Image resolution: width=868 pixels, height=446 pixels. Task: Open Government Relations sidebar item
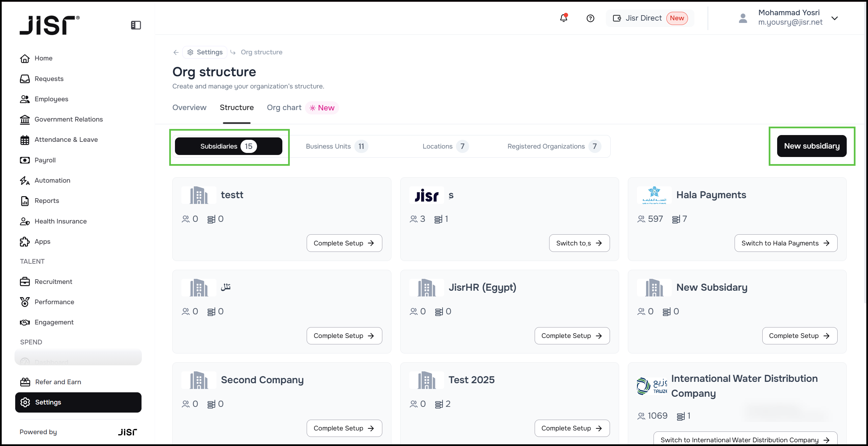tap(69, 119)
